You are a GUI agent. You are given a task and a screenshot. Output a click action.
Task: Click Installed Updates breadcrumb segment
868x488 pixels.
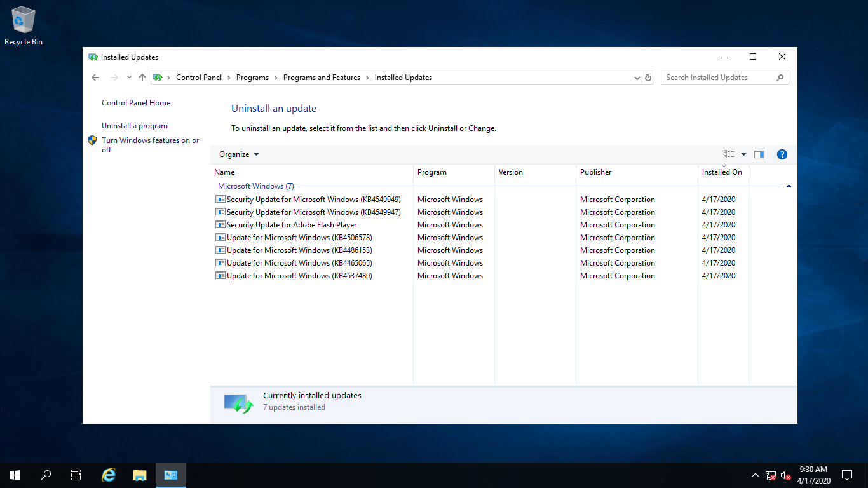[403, 78]
